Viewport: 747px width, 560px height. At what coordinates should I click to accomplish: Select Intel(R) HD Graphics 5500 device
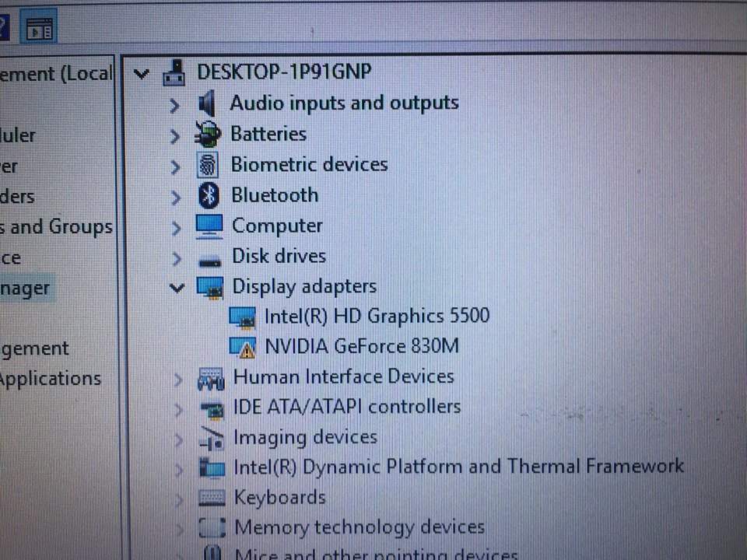(377, 317)
